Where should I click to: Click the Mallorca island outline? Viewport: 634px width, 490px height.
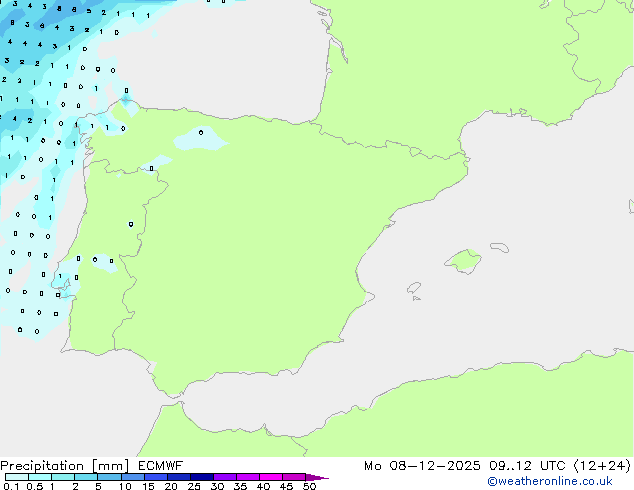pyautogui.click(x=463, y=262)
